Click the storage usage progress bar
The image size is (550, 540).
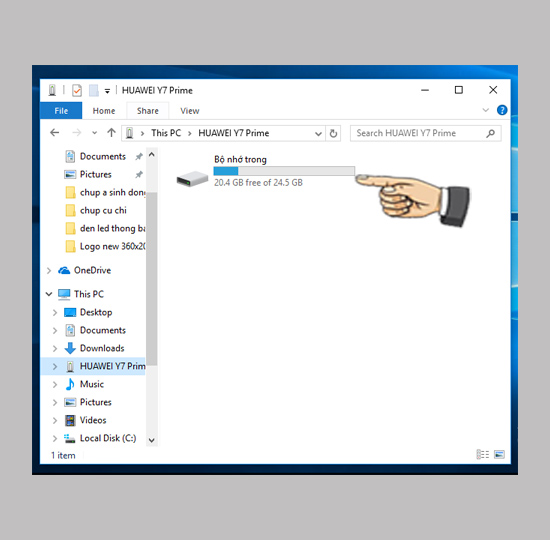pos(284,171)
